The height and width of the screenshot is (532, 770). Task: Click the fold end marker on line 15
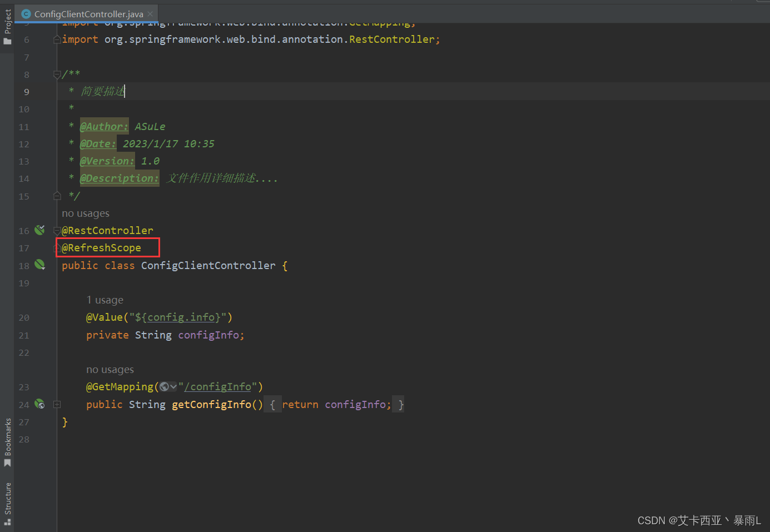(x=57, y=196)
